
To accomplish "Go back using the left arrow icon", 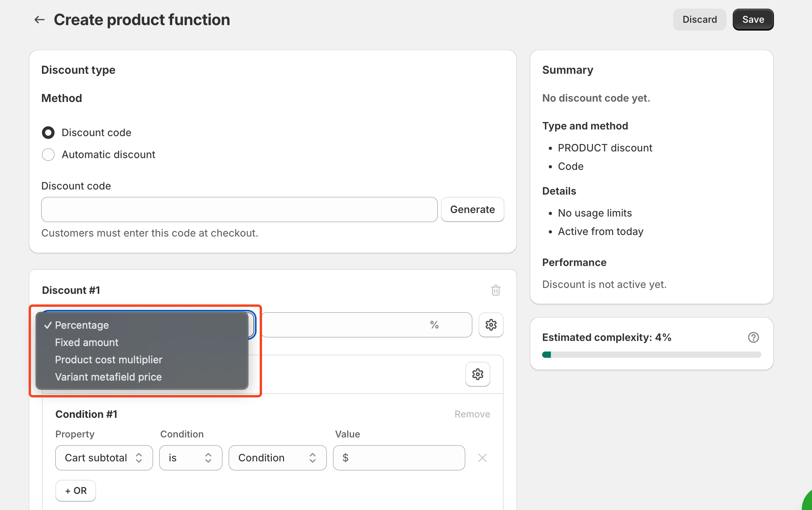I will click(x=39, y=20).
